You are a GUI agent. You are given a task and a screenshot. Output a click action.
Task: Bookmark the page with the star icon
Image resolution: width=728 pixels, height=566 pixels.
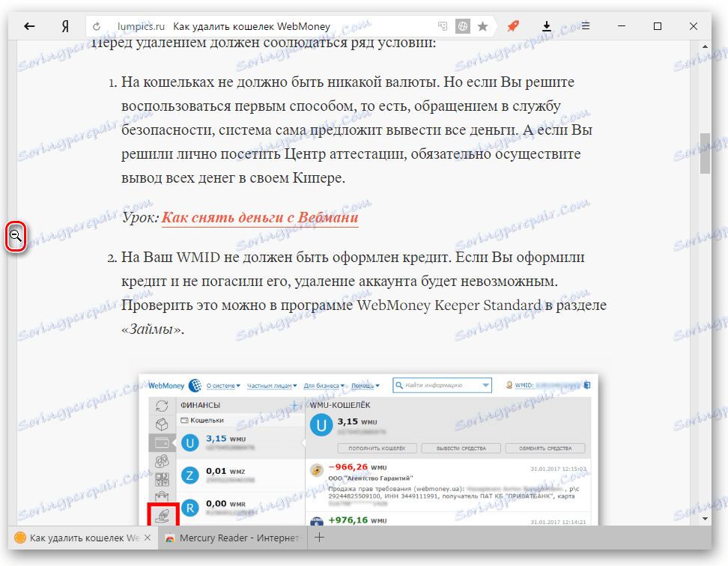coord(483,26)
